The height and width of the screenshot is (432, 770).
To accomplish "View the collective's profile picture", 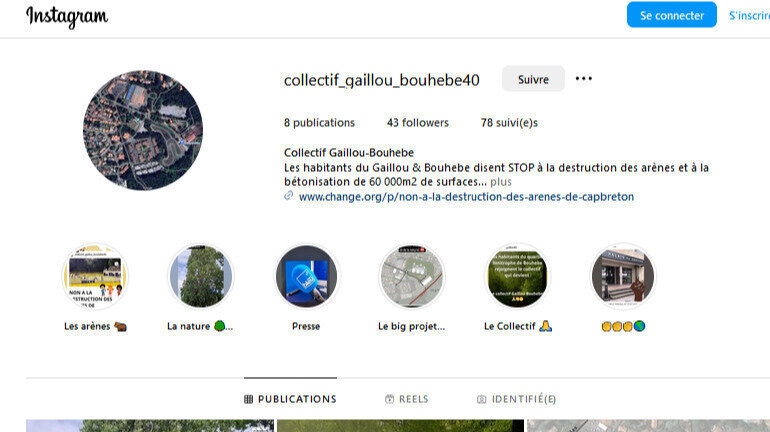I will click(143, 130).
